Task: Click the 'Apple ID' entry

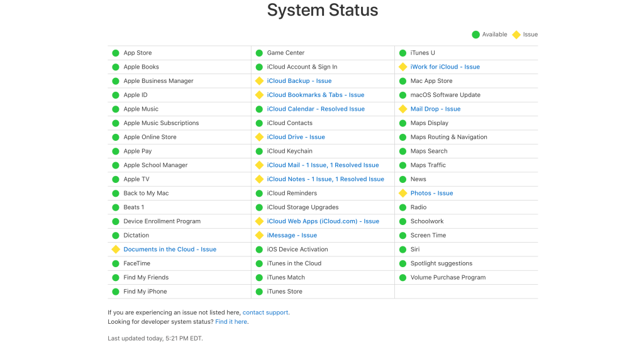Action: point(135,95)
